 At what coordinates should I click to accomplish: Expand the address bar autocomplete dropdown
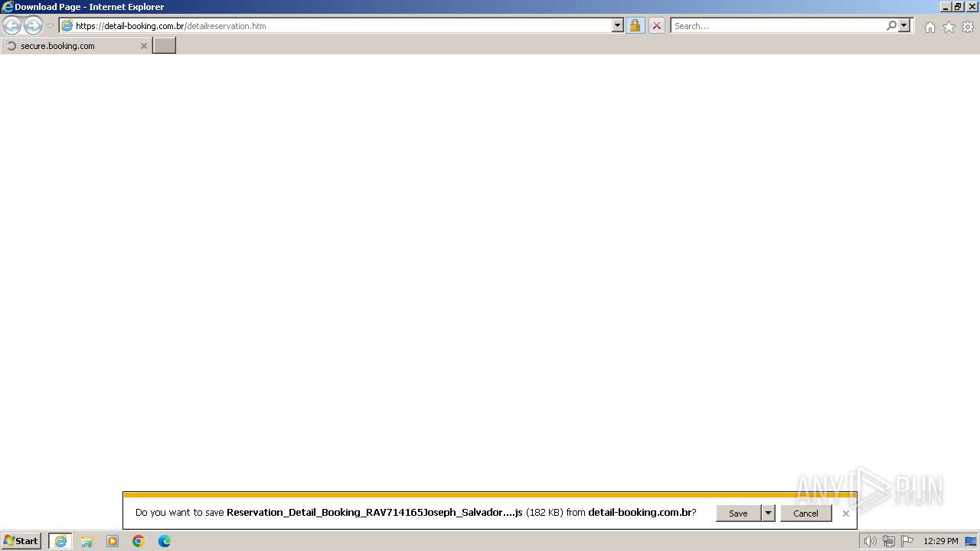pos(617,26)
